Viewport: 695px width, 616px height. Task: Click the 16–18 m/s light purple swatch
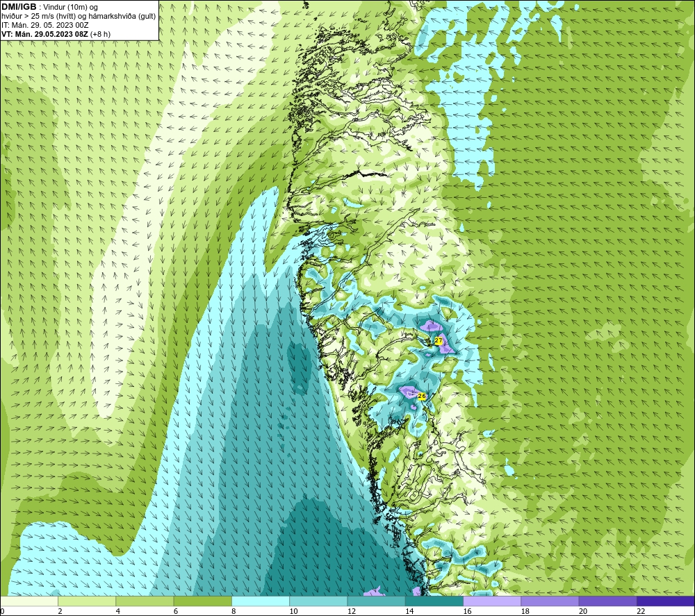pyautogui.click(x=492, y=601)
